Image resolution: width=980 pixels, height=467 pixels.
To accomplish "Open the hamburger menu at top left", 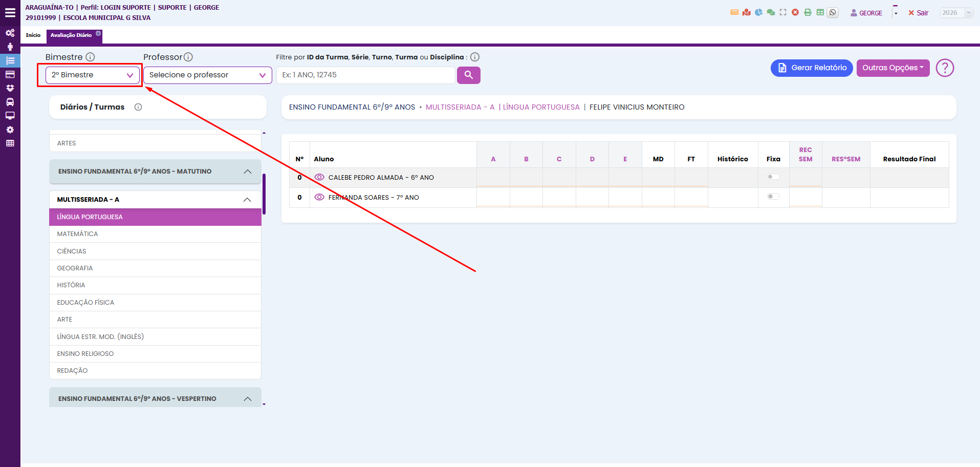I will click(10, 13).
